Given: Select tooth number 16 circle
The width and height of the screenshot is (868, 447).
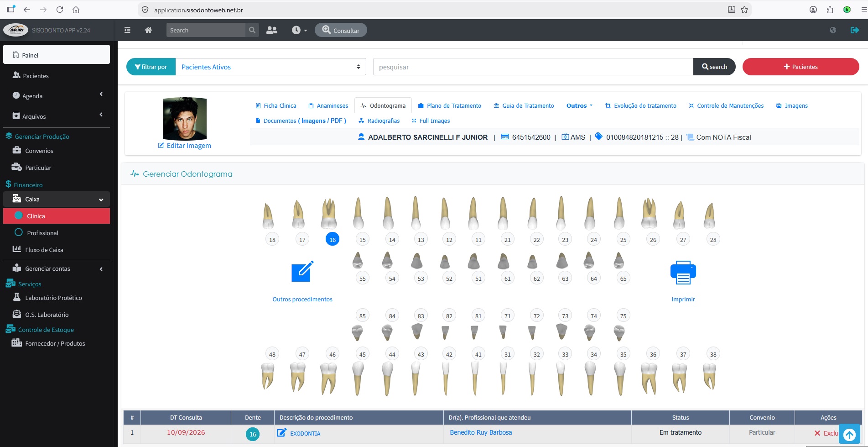Looking at the screenshot, I should pyautogui.click(x=333, y=239).
